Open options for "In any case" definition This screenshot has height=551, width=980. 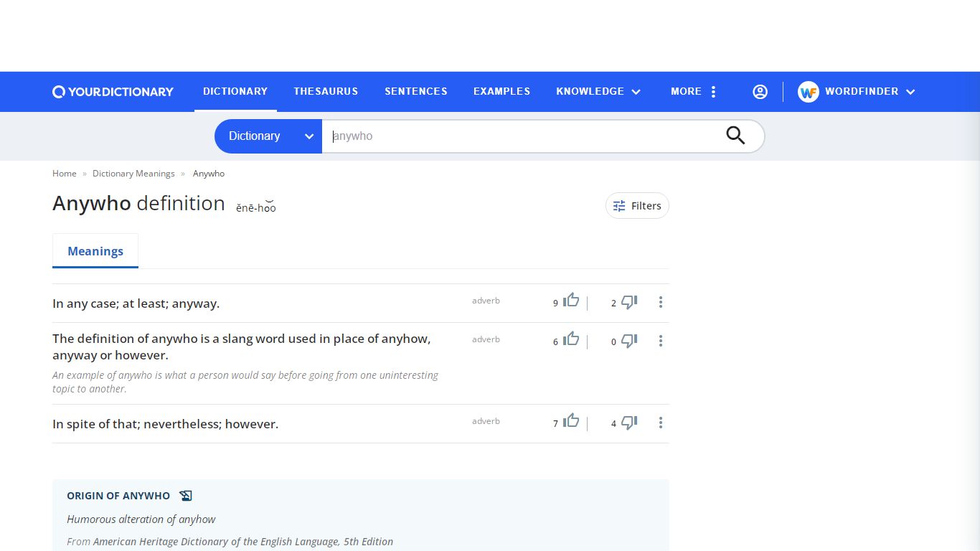tap(661, 302)
